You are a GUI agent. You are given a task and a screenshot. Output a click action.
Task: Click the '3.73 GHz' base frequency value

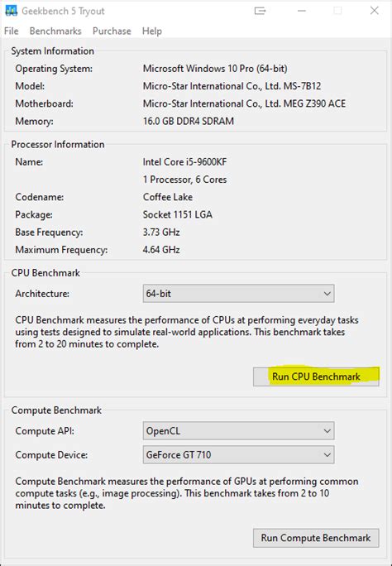161,232
